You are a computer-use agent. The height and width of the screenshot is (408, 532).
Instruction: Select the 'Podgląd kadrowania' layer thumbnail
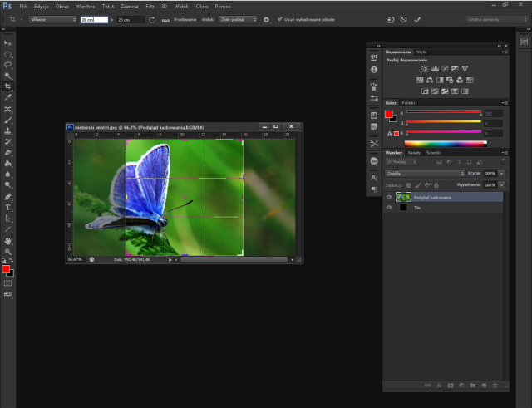coord(403,197)
